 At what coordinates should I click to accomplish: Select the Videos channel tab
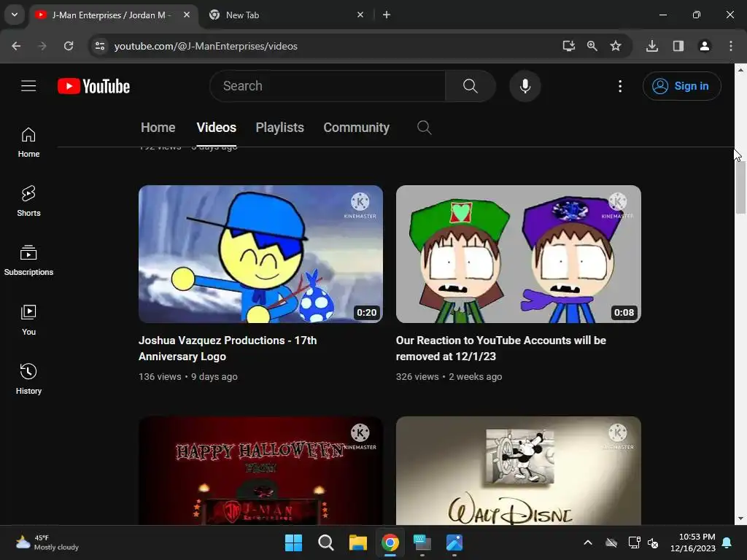(x=216, y=128)
